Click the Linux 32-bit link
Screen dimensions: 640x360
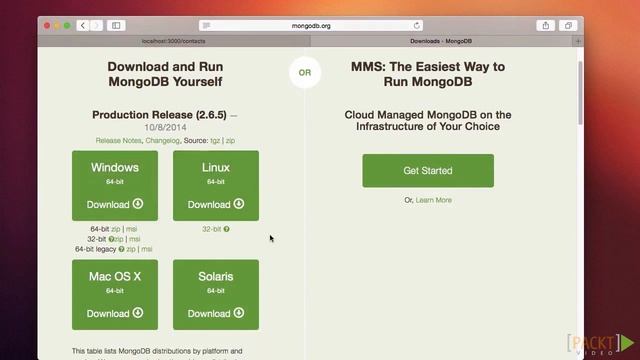[x=212, y=229]
